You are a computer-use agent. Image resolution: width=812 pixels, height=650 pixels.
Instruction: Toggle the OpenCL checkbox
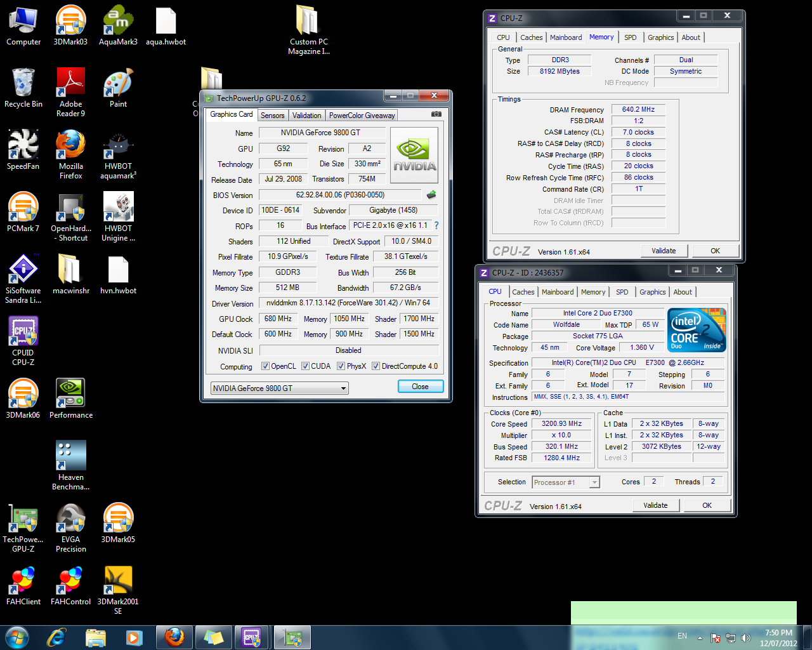(266, 366)
